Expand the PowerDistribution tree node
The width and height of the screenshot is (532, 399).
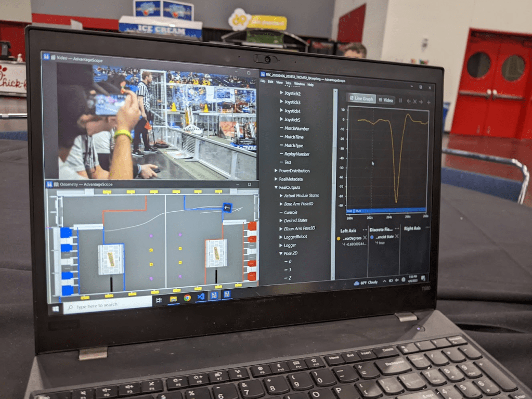coord(276,171)
